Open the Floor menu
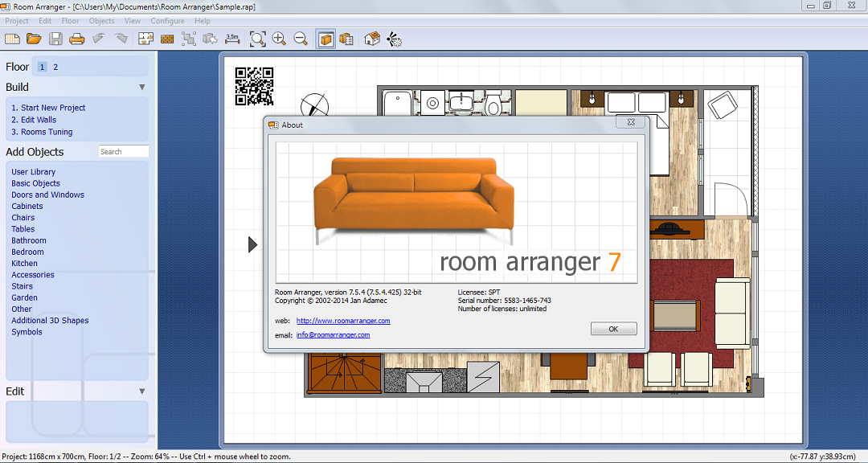 pos(70,20)
